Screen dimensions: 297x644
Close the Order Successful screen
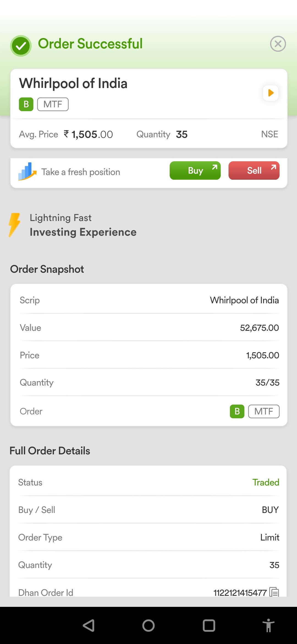click(x=278, y=44)
